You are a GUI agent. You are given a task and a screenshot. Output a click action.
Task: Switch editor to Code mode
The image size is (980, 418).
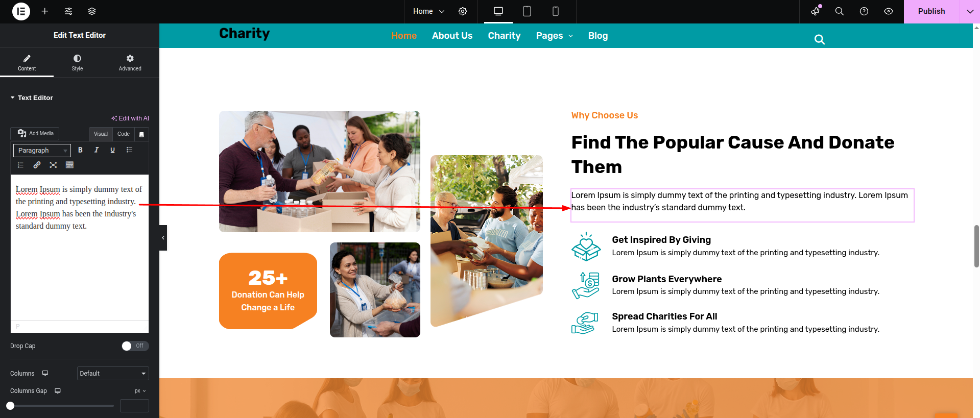124,134
